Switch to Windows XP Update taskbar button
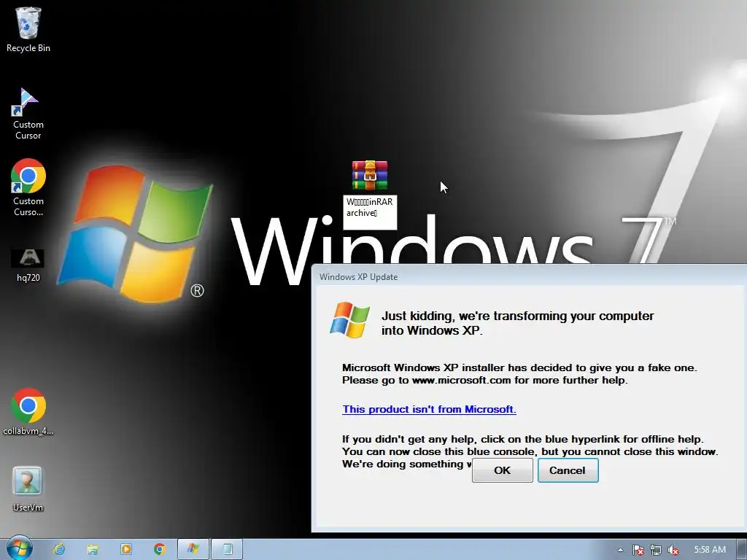The height and width of the screenshot is (560, 747). [x=193, y=549]
